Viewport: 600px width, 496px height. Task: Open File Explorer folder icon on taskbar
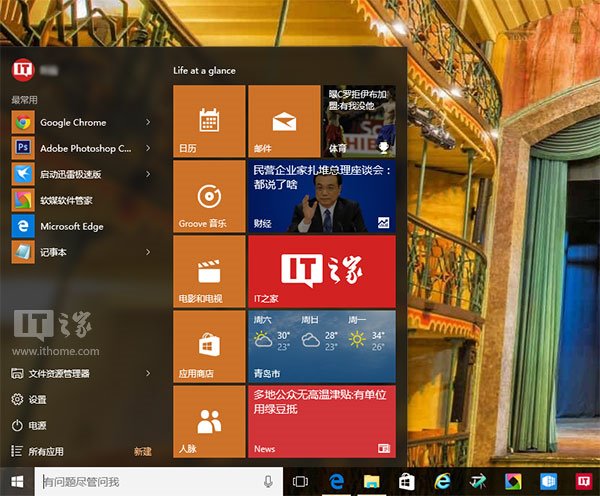click(372, 481)
